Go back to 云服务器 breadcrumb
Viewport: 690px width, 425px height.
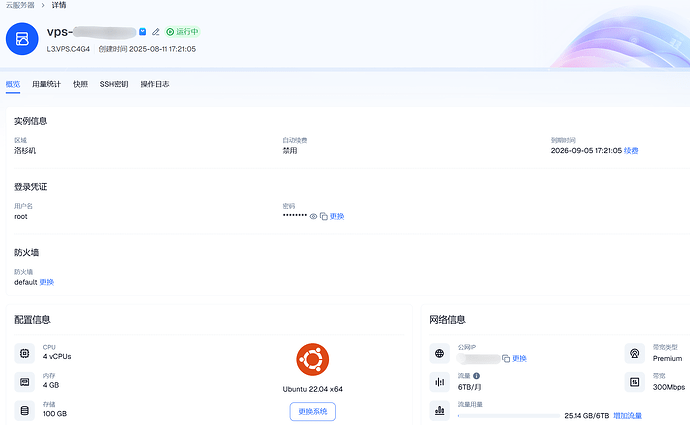[20, 5]
